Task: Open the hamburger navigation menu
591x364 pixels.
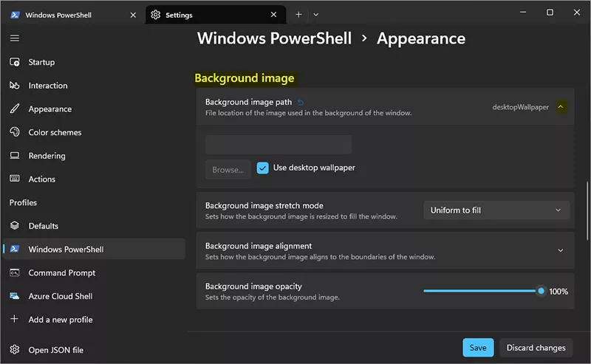Action: [x=14, y=38]
